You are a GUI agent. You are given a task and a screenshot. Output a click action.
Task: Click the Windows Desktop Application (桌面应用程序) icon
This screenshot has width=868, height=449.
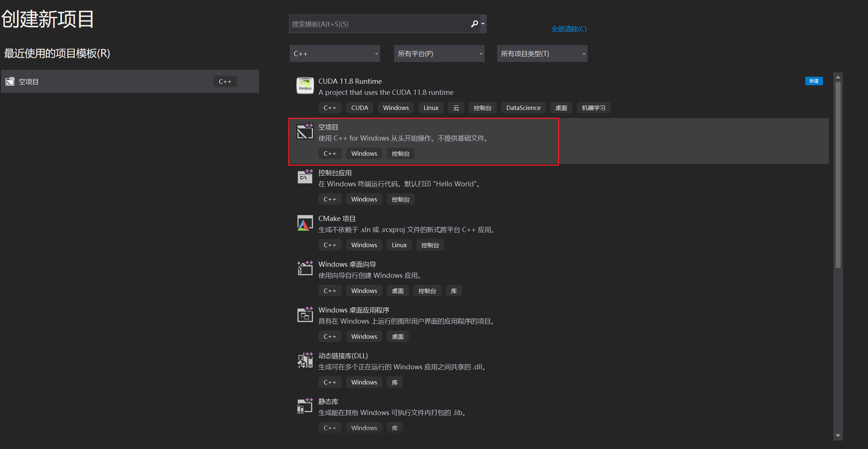tap(305, 314)
